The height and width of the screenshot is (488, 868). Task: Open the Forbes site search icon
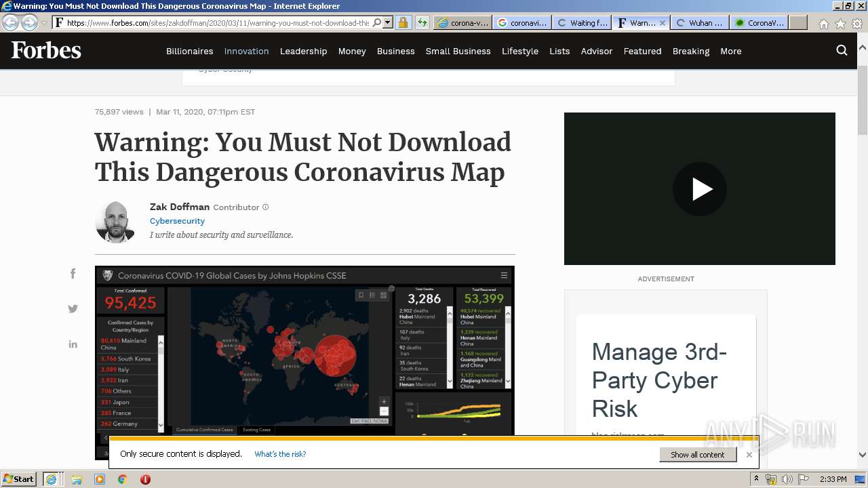click(842, 50)
